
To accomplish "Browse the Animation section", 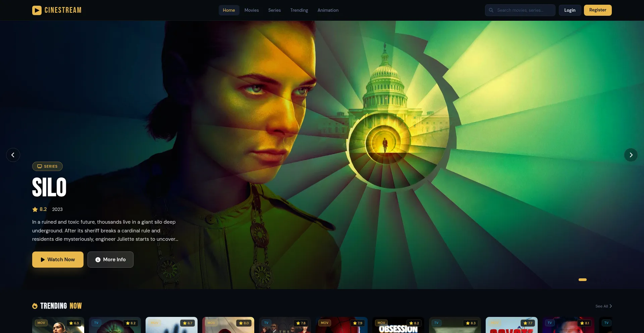I will (x=328, y=10).
